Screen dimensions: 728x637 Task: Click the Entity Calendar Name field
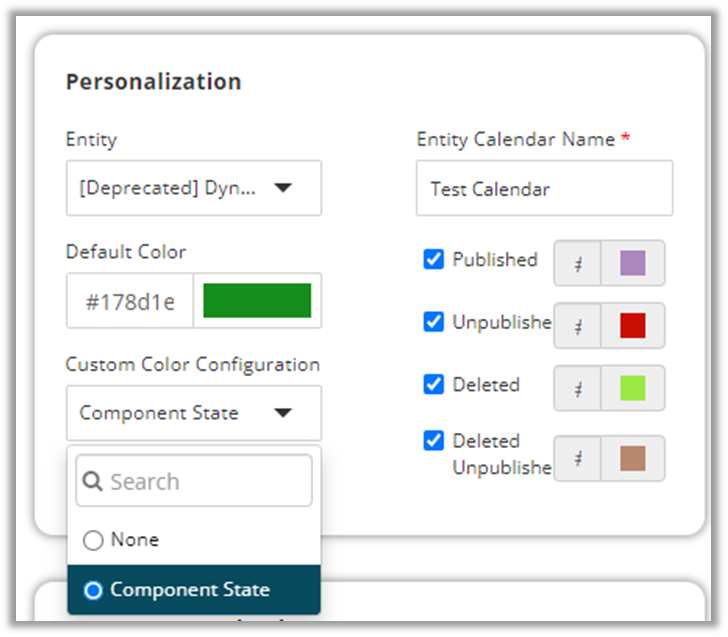pos(544,188)
